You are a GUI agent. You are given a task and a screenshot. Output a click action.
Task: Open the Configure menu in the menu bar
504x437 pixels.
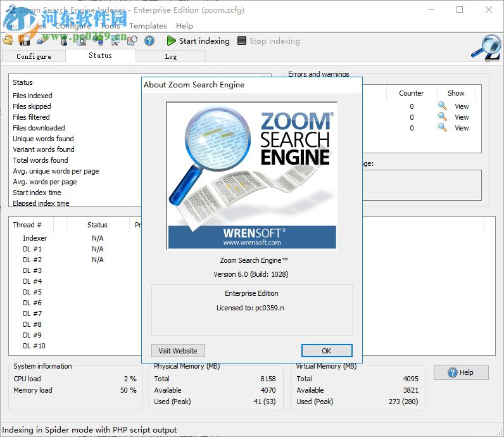pyautogui.click(x=73, y=26)
